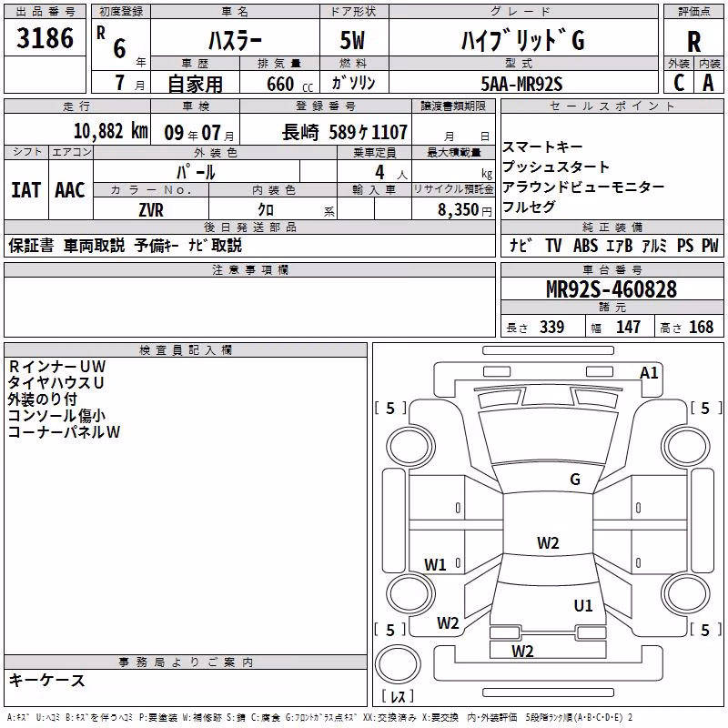This screenshot has height=728, width=728.
Task: Select the grade ハイブリッドG
Action: 522,40
